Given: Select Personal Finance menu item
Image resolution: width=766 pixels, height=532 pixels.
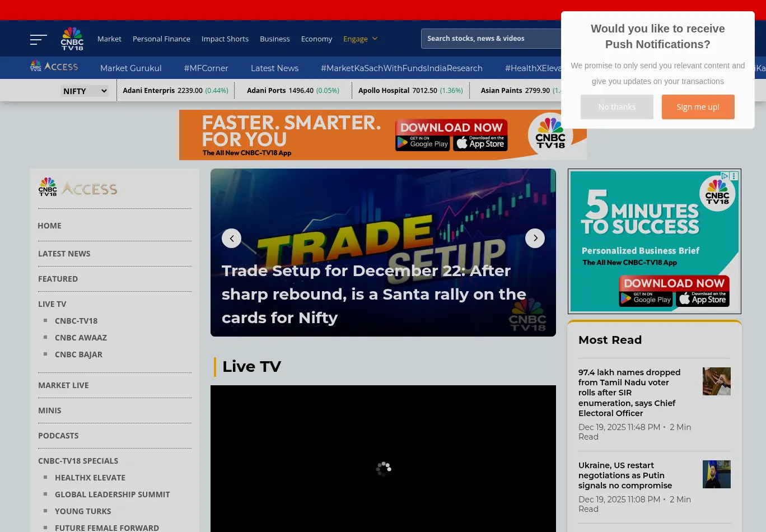Looking at the screenshot, I should pos(161,39).
